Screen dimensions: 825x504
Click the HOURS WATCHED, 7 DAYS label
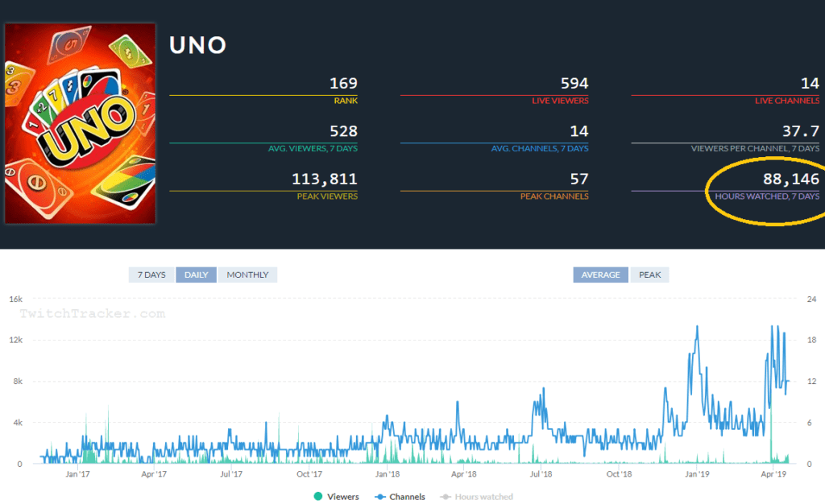[767, 196]
